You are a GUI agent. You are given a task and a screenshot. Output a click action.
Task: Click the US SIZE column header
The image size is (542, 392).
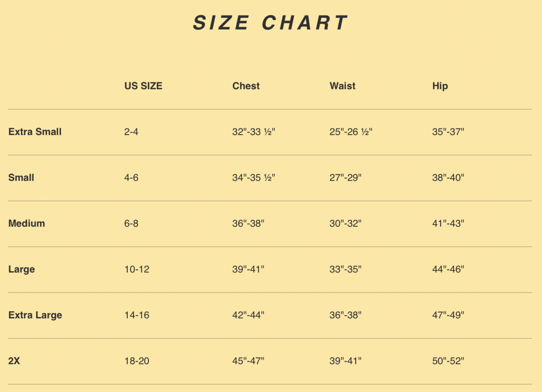tap(143, 86)
